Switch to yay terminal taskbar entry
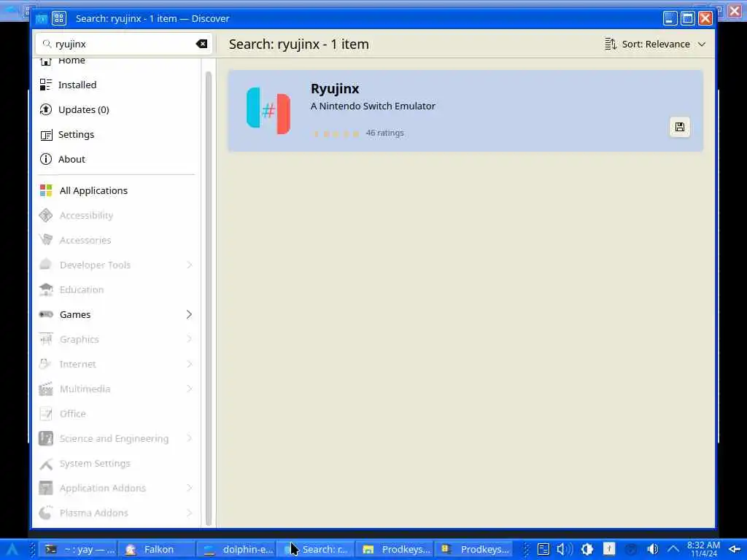747x560 pixels. (78, 549)
